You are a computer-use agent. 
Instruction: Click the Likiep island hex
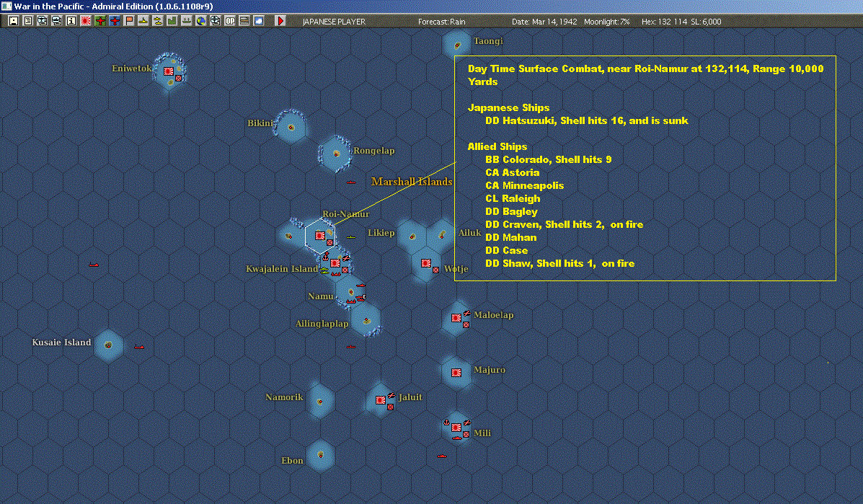click(x=412, y=236)
